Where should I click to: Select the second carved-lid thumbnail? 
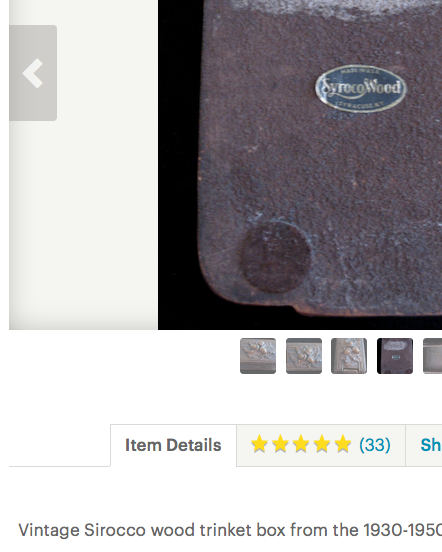304,356
